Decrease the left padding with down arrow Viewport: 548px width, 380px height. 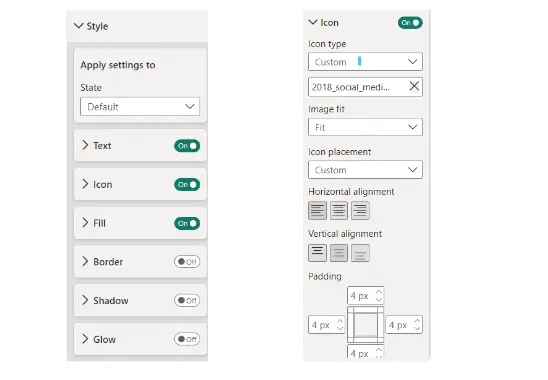(340, 329)
